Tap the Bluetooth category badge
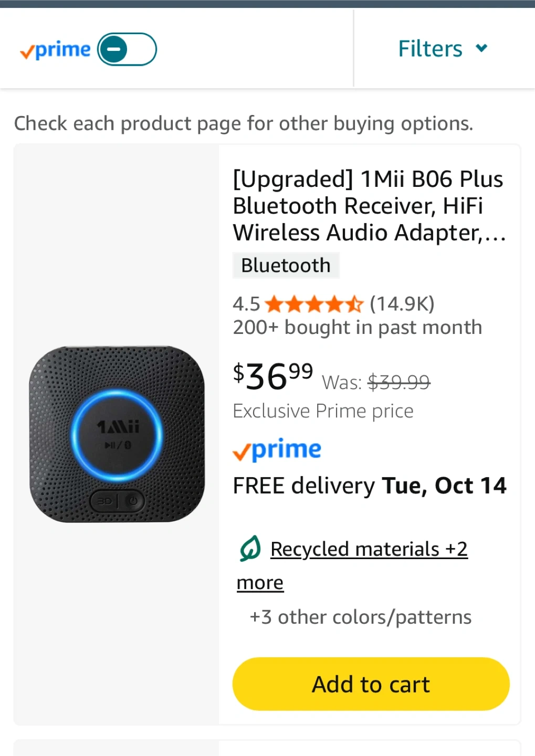The height and width of the screenshot is (756, 535). click(x=286, y=266)
